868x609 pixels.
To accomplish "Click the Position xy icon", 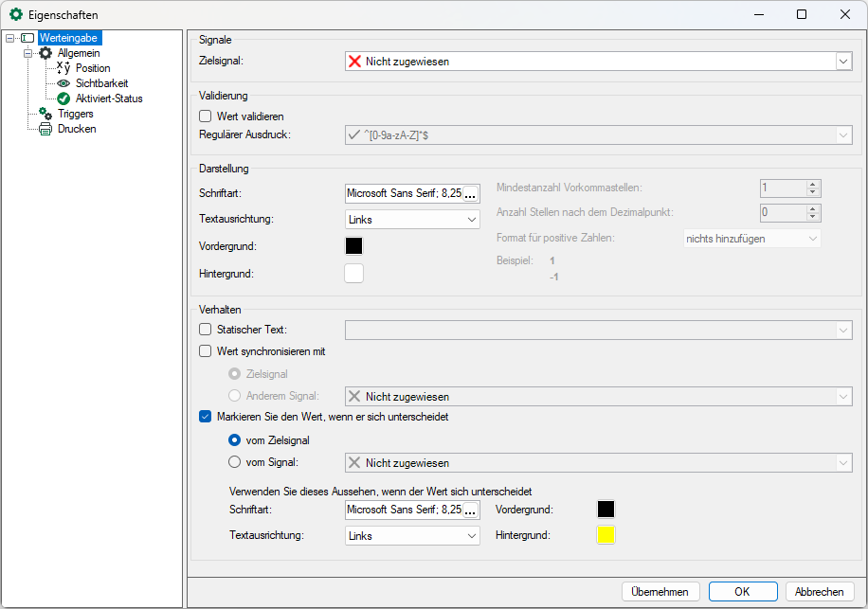I will click(63, 68).
